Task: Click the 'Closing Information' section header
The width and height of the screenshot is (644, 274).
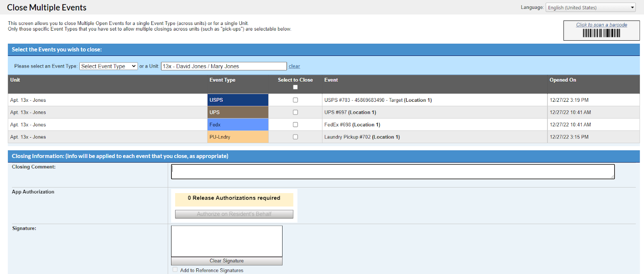Action: coord(120,156)
